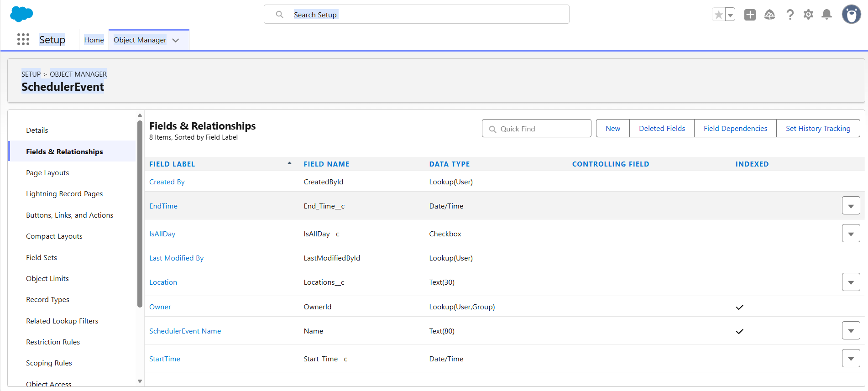Open the favorites list dropdown arrow
This screenshot has height=391, width=868.
tap(730, 15)
